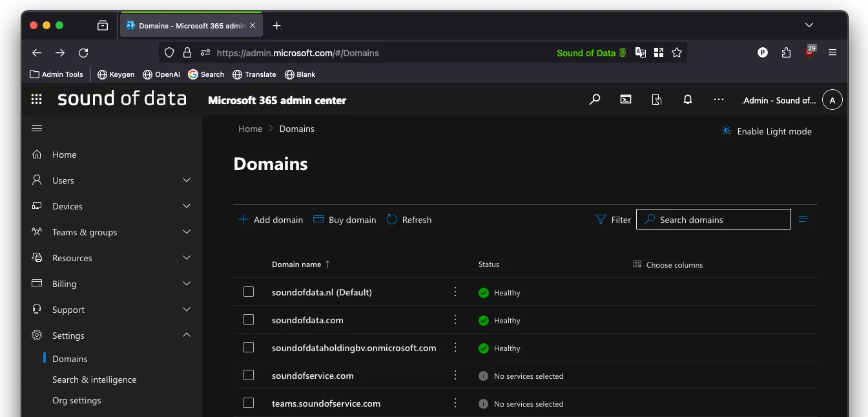Tick the soundofdataholdingbv.onmicrosoft.com checkbox
The width and height of the screenshot is (868, 417).
tap(249, 347)
